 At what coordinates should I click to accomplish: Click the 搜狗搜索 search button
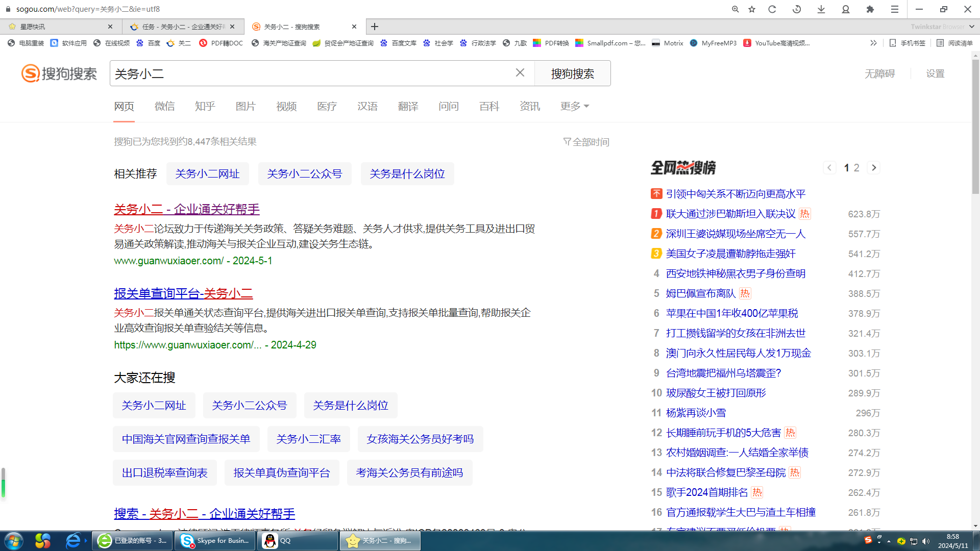pos(573,73)
